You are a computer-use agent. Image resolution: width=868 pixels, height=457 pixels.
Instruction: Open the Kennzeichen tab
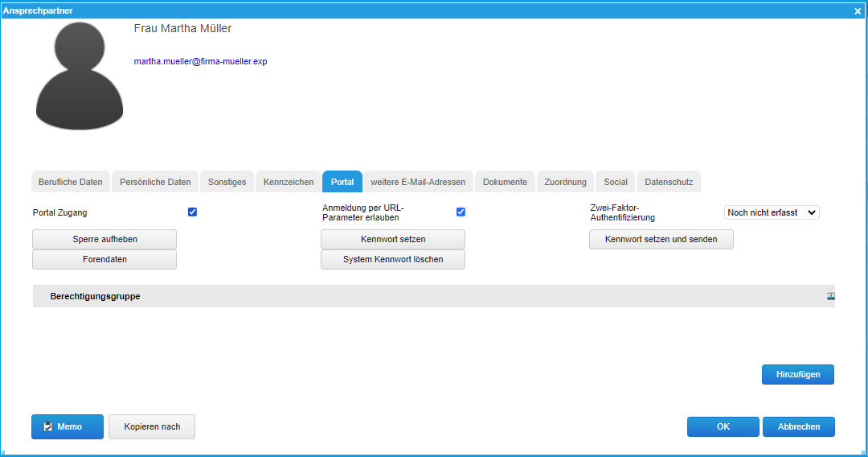(x=289, y=182)
